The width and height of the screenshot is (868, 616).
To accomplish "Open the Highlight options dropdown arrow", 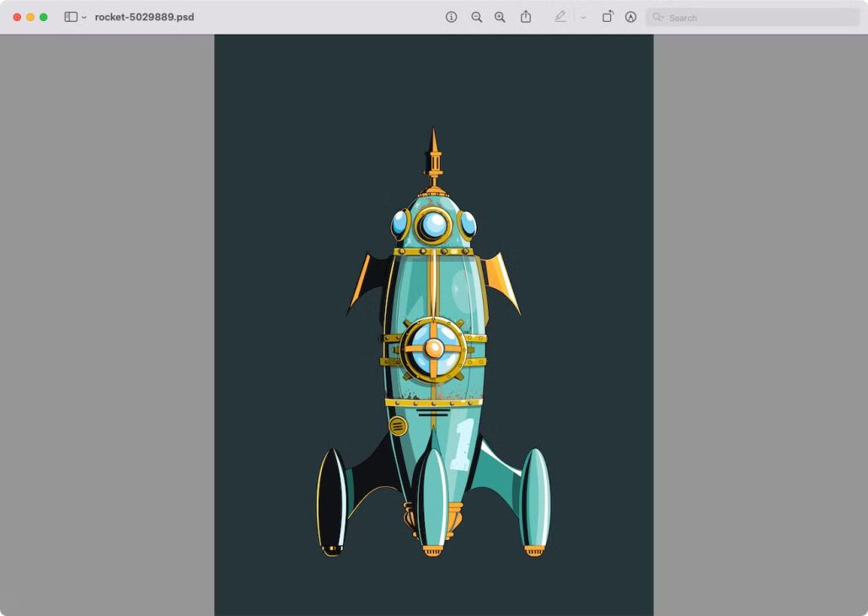I will pos(582,18).
